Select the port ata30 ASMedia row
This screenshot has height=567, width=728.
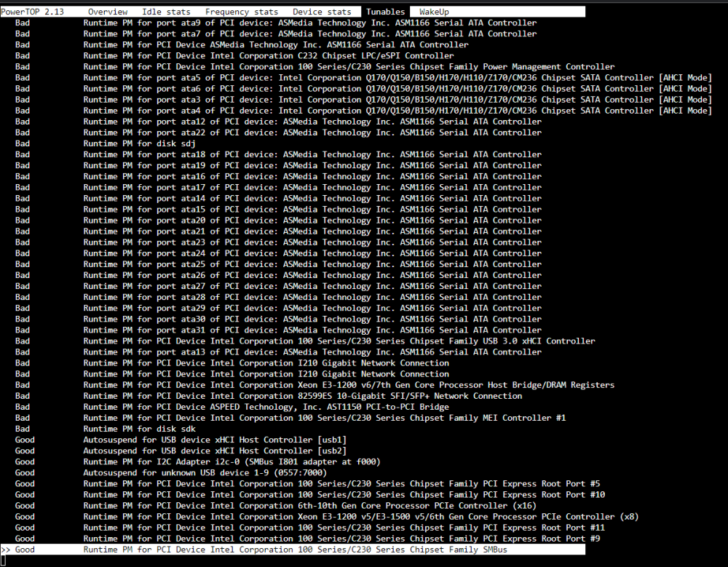click(278, 320)
